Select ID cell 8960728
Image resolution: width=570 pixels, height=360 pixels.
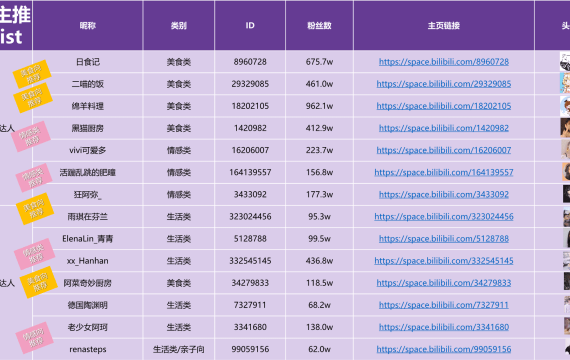tap(250, 62)
